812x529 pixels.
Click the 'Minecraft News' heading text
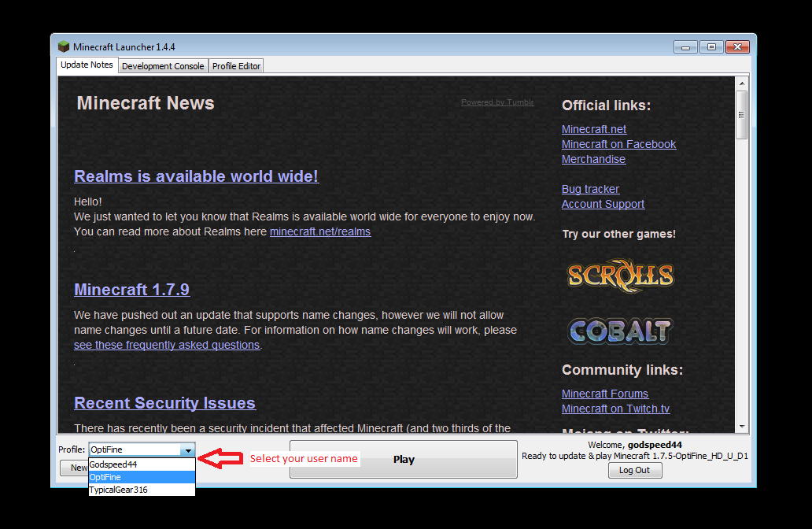[x=146, y=103]
